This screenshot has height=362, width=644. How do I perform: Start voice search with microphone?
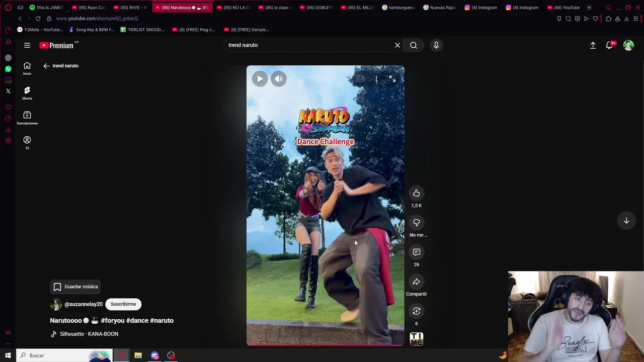[x=436, y=45]
